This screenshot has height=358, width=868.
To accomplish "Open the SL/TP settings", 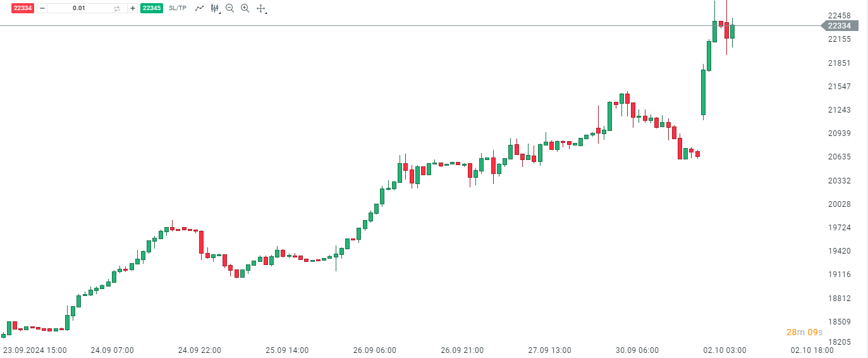I will [x=178, y=8].
